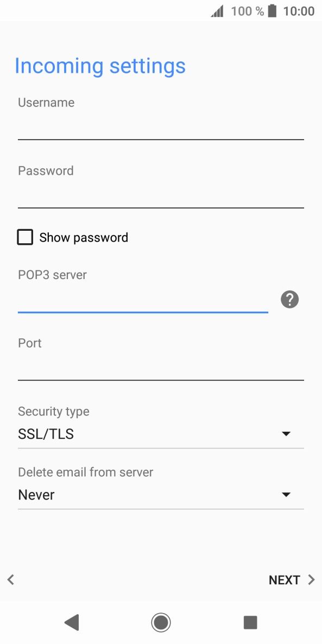Open recent apps with the square navigation icon
This screenshot has height=644, width=322.
[x=250, y=622]
